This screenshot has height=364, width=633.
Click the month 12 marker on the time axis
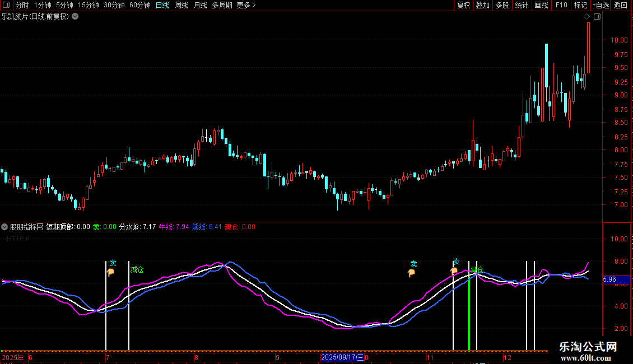pyautogui.click(x=508, y=357)
